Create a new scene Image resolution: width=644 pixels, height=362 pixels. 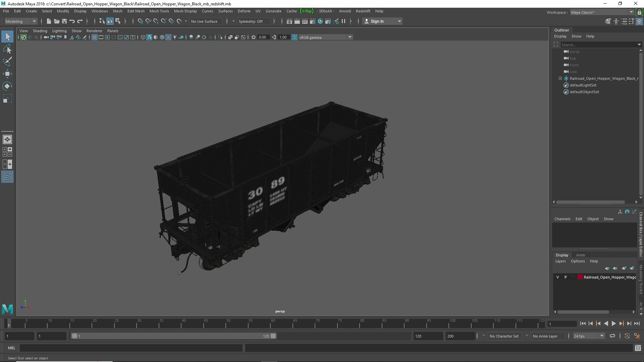pyautogui.click(x=49, y=21)
